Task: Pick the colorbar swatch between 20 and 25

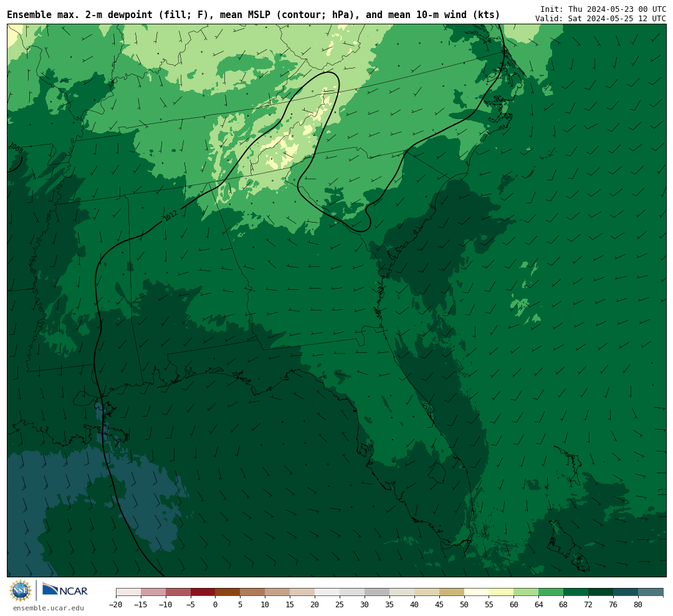Action: tap(327, 592)
